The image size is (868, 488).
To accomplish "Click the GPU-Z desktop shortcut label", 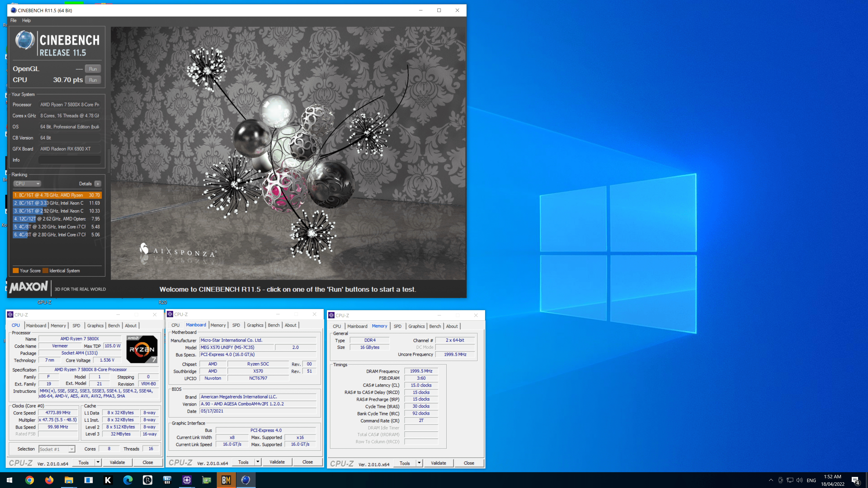I will click(44, 302).
